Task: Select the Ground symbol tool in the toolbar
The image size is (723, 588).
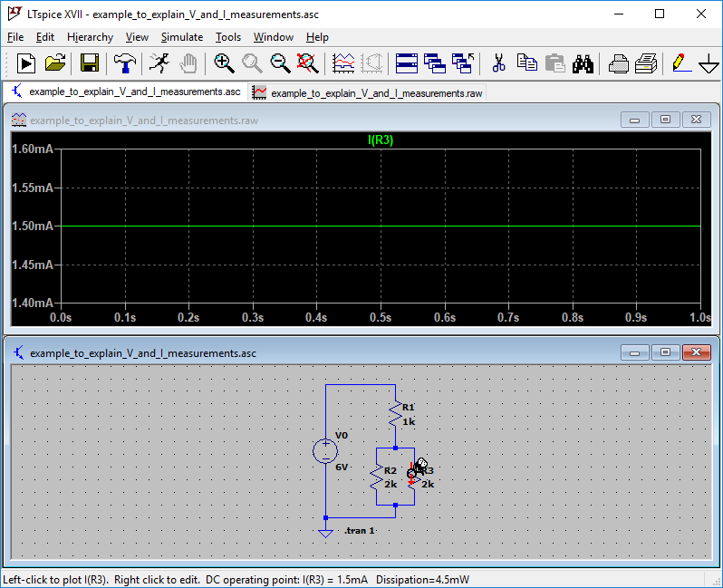Action: pos(709,63)
